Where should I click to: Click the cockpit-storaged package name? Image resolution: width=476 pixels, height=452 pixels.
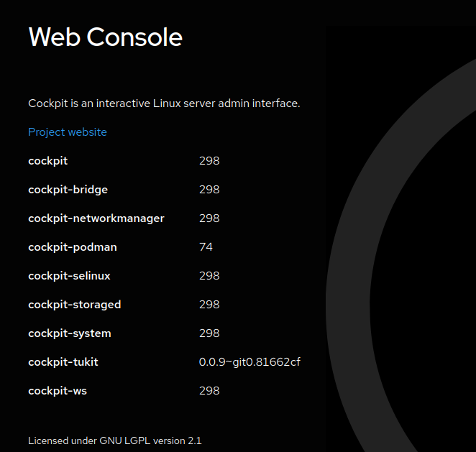click(x=75, y=305)
